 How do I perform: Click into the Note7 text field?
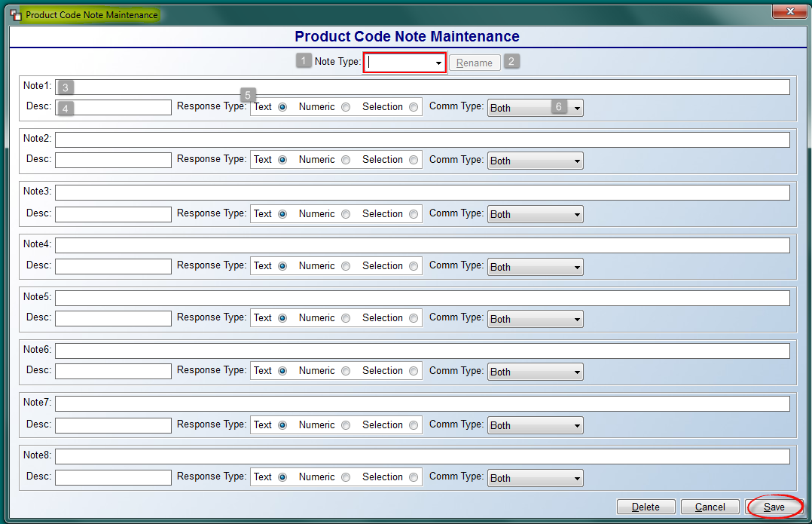click(423, 404)
